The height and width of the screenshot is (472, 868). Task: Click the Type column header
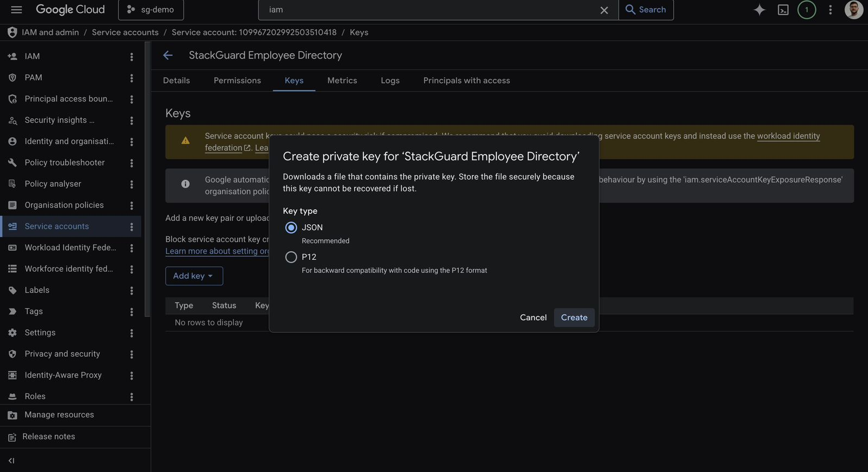click(184, 305)
